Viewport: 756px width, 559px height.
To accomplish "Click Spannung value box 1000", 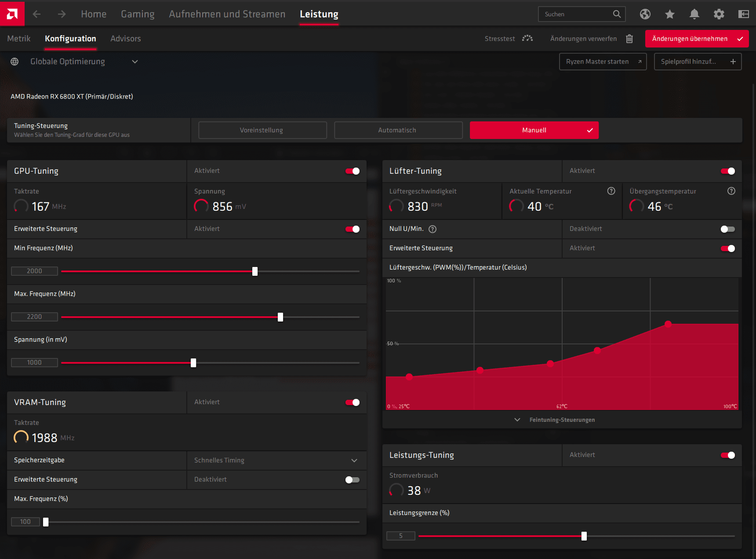I will [34, 362].
